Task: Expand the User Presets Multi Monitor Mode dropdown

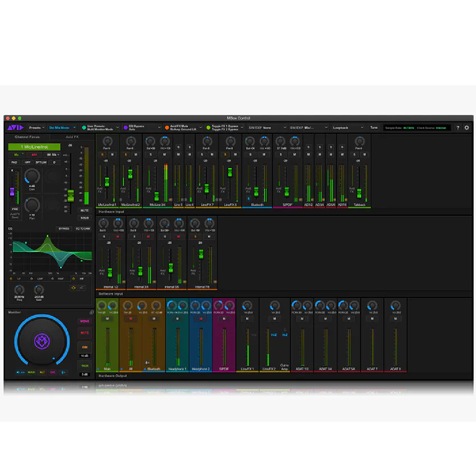Action: point(100,128)
